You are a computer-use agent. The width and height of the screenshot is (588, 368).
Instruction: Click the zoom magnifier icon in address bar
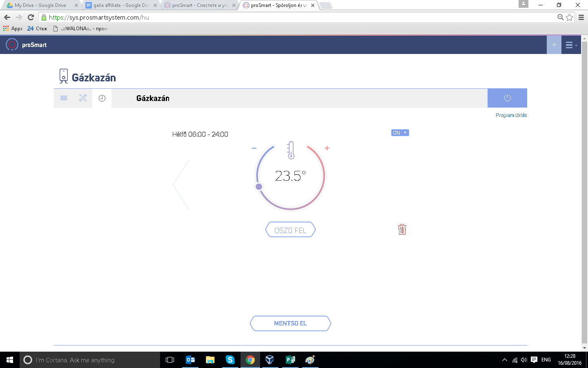(561, 17)
